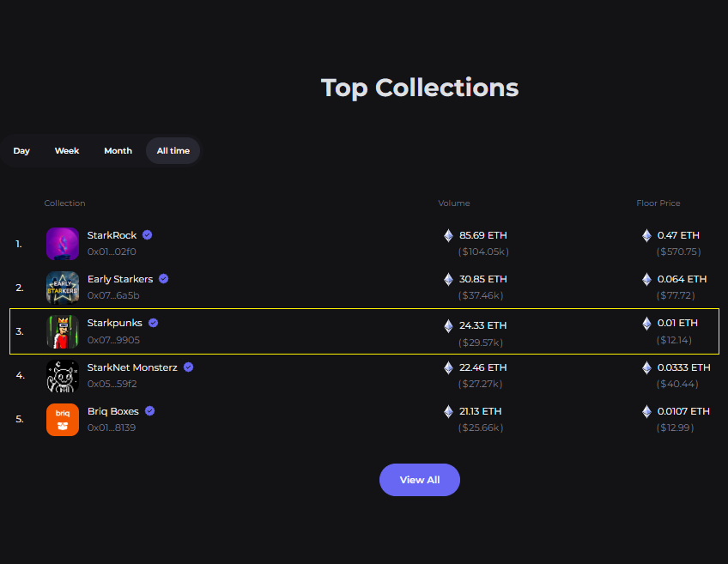Open the Briq Boxes name link
This screenshot has width=728, height=564.
(x=113, y=411)
